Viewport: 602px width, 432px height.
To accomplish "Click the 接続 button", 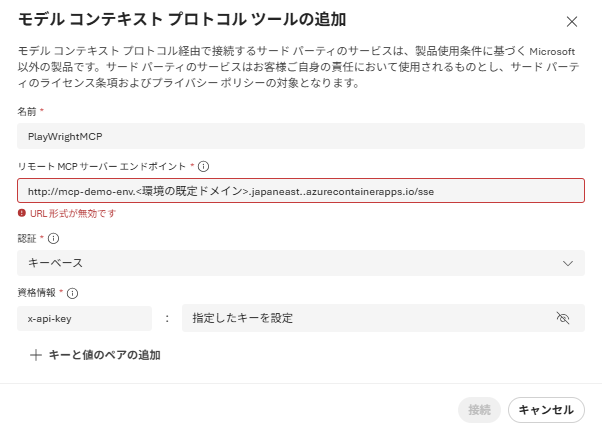I will click(x=479, y=410).
